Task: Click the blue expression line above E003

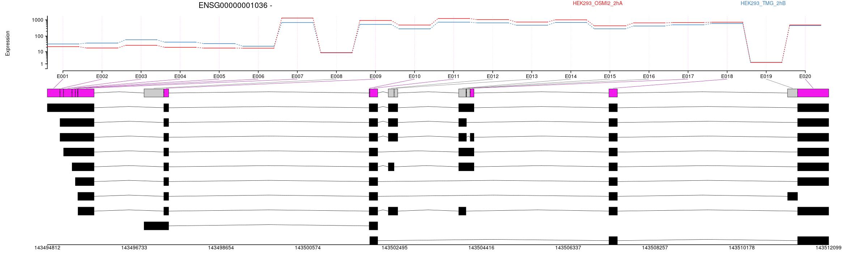Action: [141, 40]
